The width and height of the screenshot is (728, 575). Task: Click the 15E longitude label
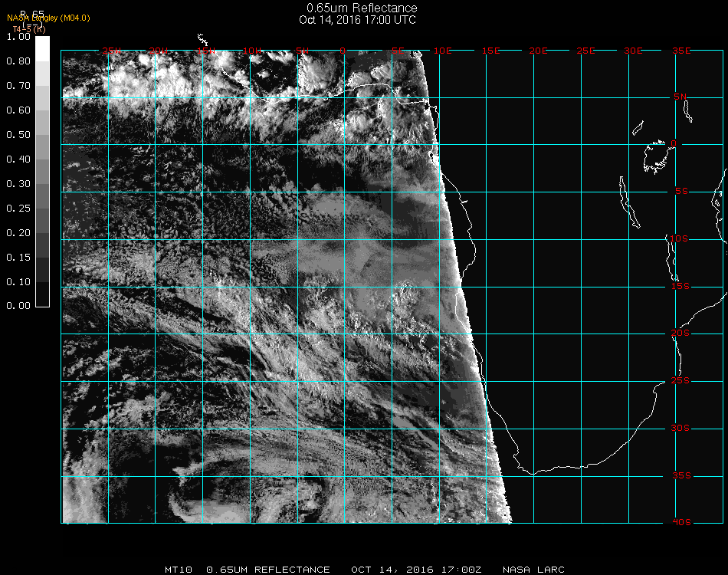(x=490, y=51)
